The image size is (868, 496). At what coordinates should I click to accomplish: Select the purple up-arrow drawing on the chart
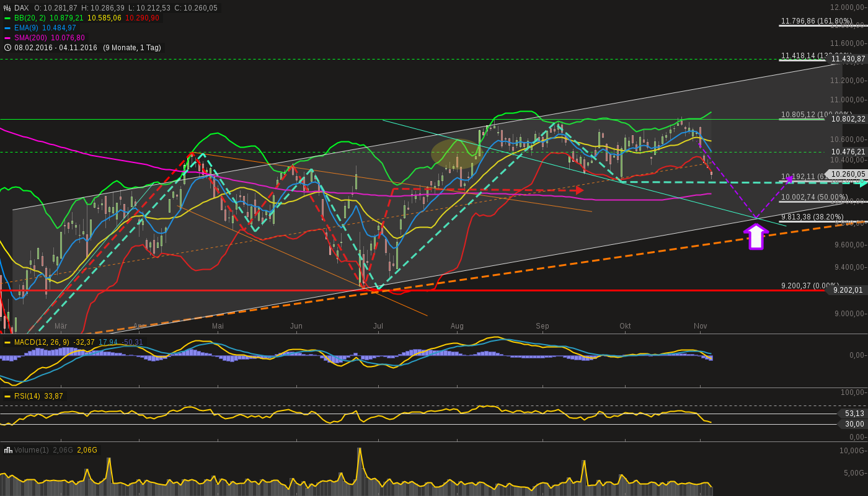tap(756, 236)
